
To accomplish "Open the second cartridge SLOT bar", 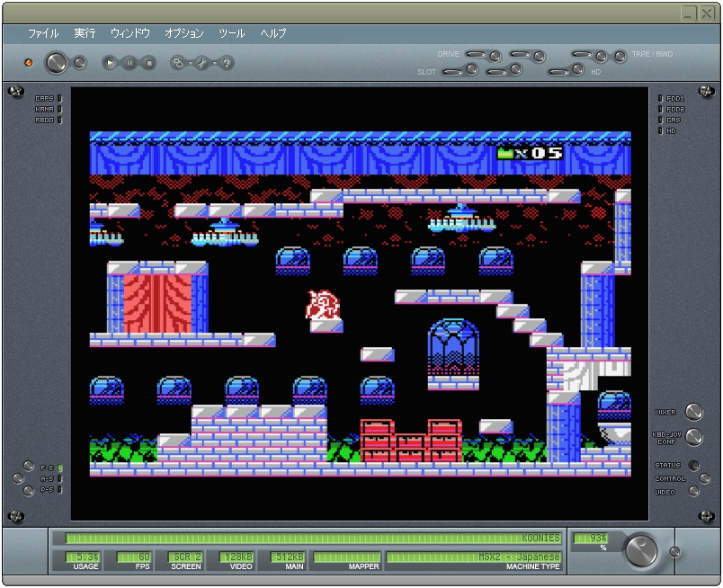I will pos(497,72).
